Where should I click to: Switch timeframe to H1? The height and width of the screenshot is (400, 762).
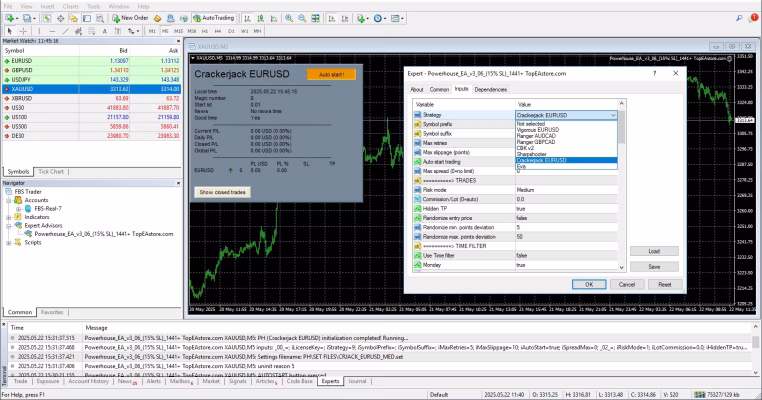pyautogui.click(x=205, y=31)
